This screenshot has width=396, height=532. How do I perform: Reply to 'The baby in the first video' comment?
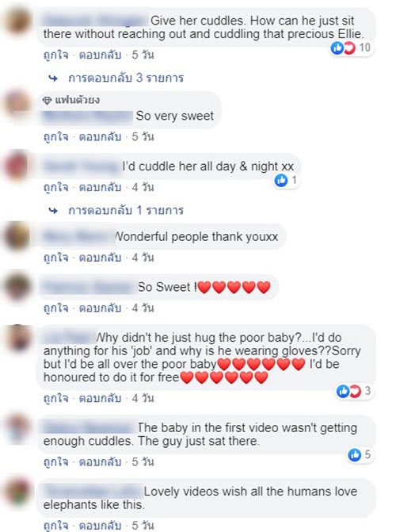pyautogui.click(x=100, y=462)
